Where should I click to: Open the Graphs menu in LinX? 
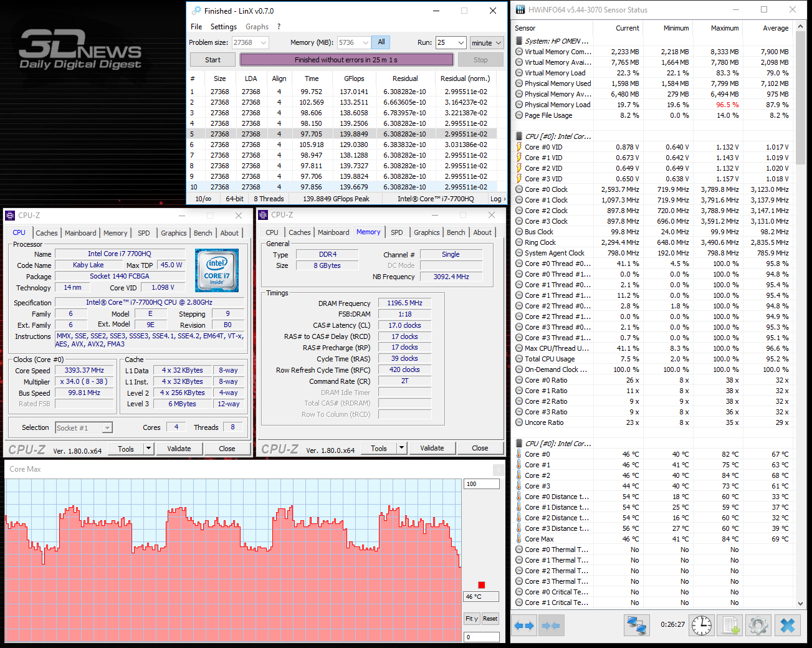pyautogui.click(x=257, y=27)
